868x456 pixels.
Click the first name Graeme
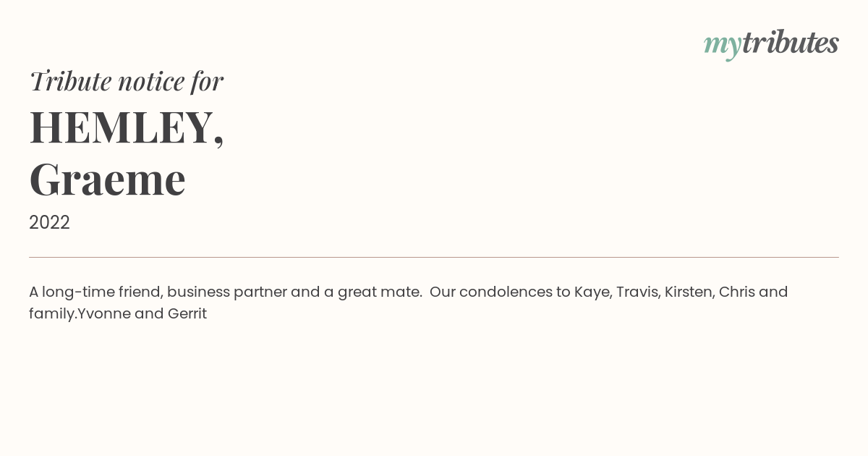tap(108, 180)
